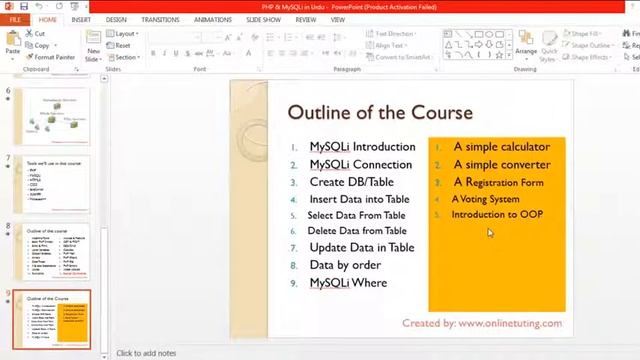Open the font name combo box

coord(175,38)
